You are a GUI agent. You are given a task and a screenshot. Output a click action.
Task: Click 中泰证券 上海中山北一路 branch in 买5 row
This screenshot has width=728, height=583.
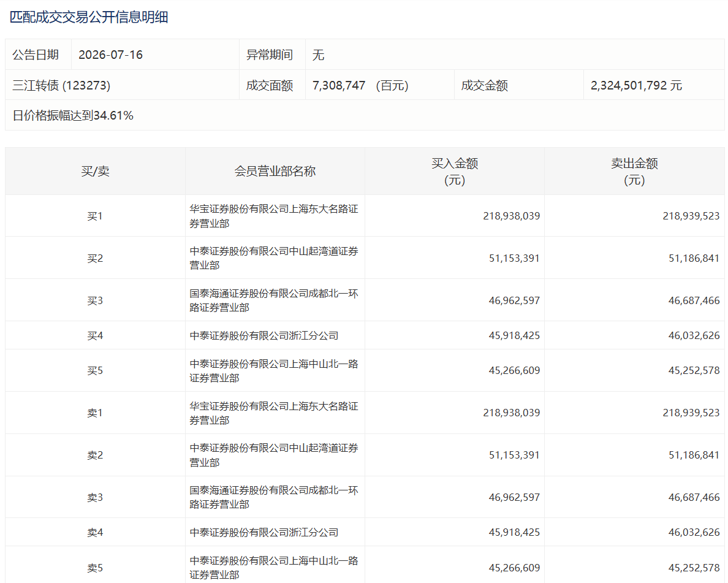[x=274, y=371]
